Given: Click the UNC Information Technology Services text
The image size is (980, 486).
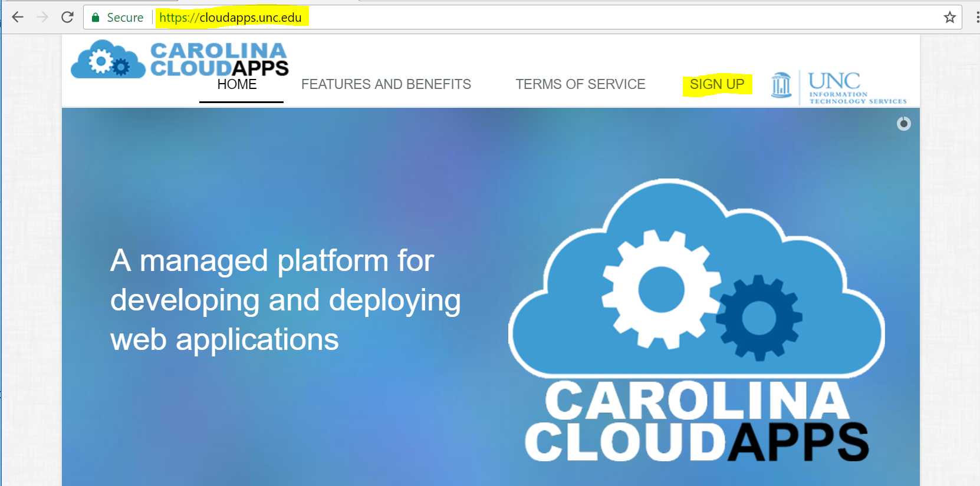Looking at the screenshot, I should pos(856,89).
